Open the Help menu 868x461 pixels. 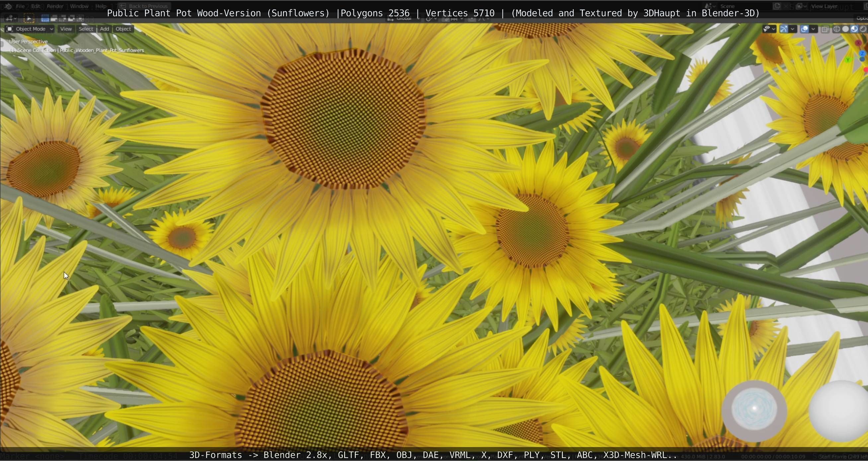click(101, 6)
